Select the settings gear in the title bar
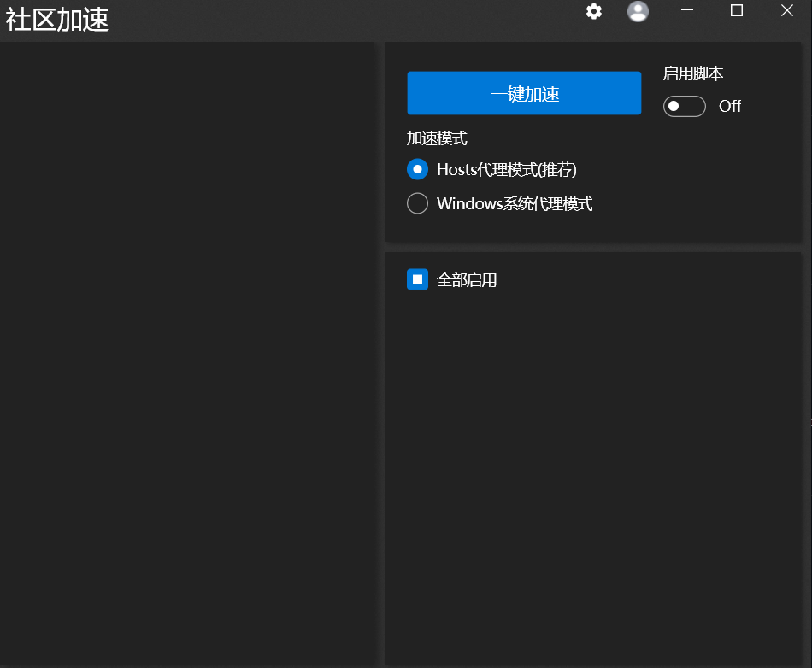This screenshot has width=812, height=668. coord(593,12)
